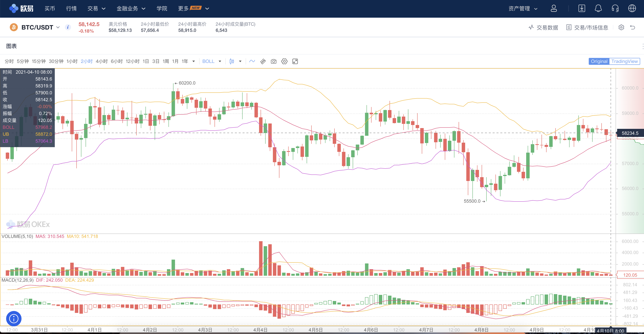This screenshot has height=334, width=644.
Task: Click the blue info circle button
Action: [x=14, y=318]
